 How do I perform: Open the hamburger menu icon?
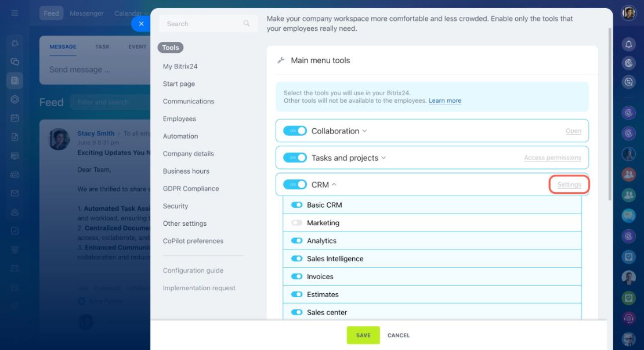pos(15,13)
